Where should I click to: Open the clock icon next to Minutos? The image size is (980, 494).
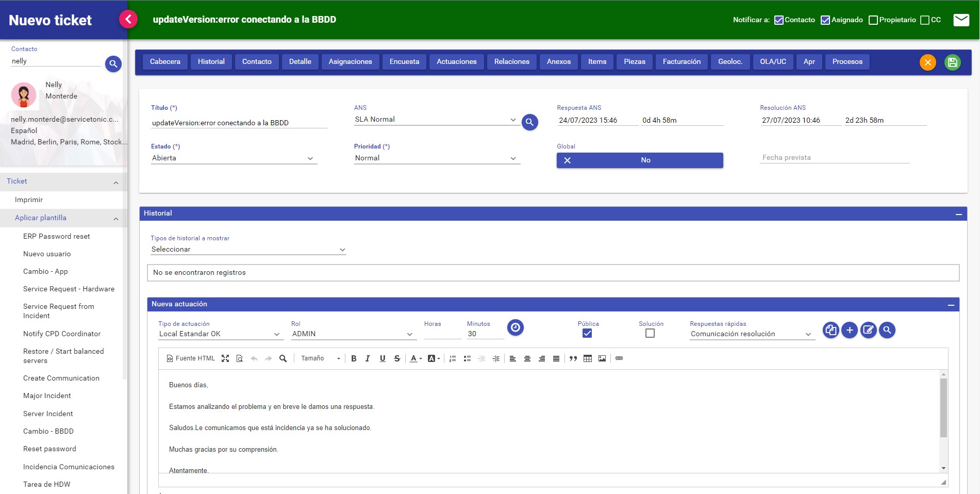[x=515, y=327]
